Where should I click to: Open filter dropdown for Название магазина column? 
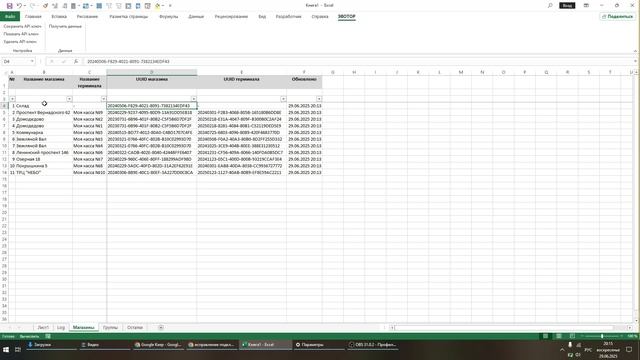pos(69,99)
